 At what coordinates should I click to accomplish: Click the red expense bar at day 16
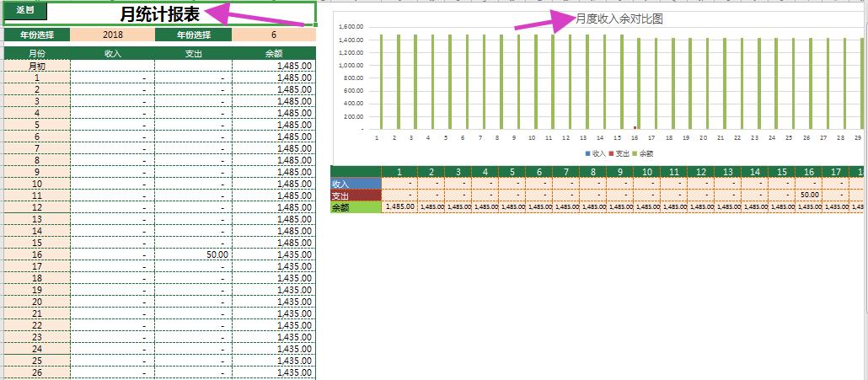coord(635,128)
